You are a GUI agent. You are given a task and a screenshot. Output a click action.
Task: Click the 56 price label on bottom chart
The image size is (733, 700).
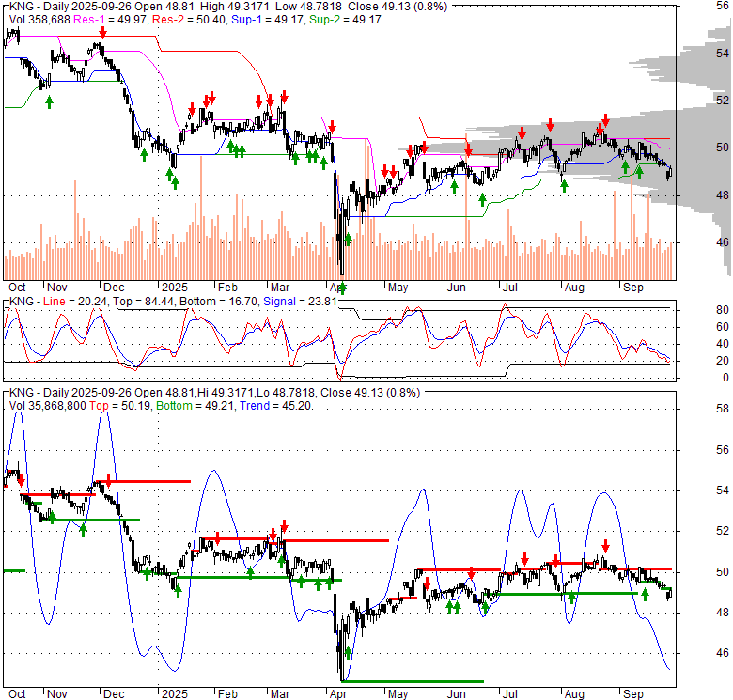tap(723, 449)
